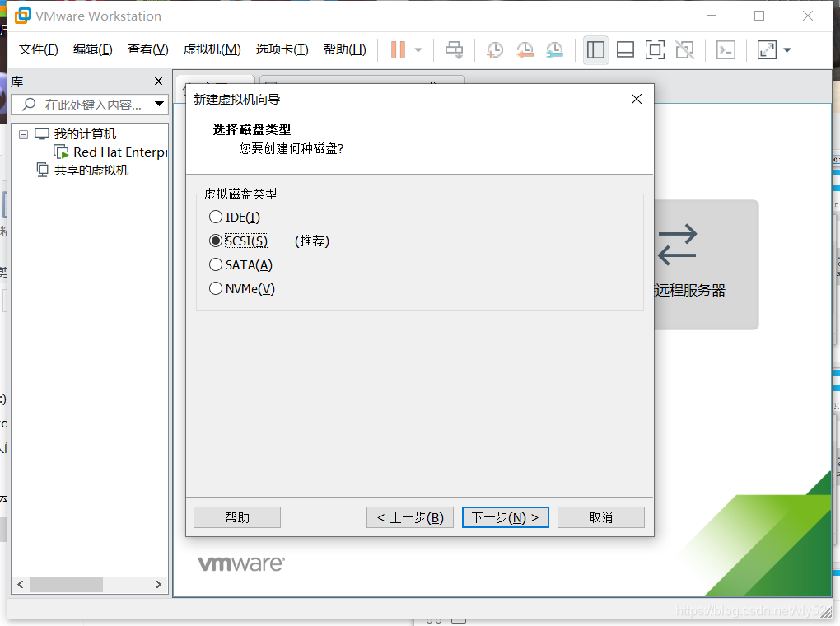Go back with 上一步(B) button

coord(410,517)
